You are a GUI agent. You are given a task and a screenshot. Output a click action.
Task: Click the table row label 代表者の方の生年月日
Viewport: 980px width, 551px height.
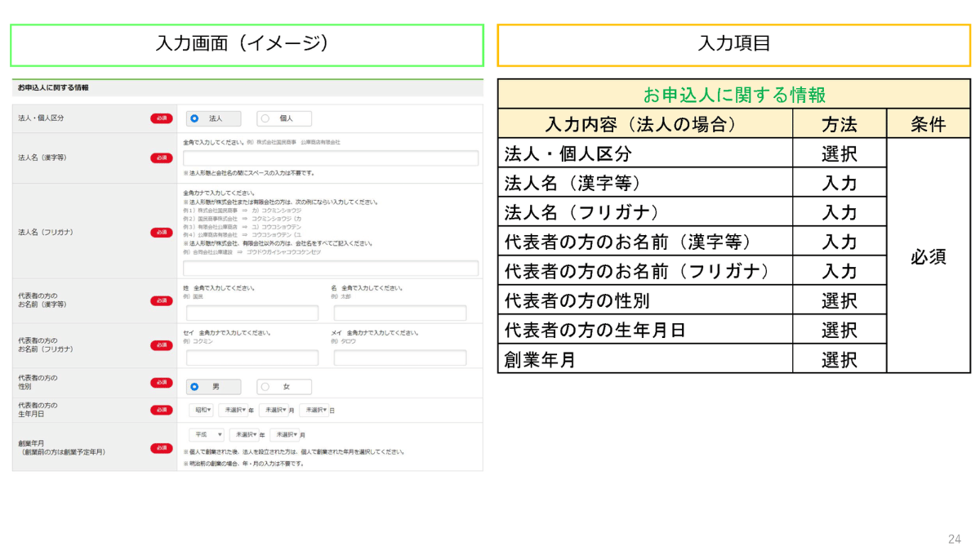[595, 330]
